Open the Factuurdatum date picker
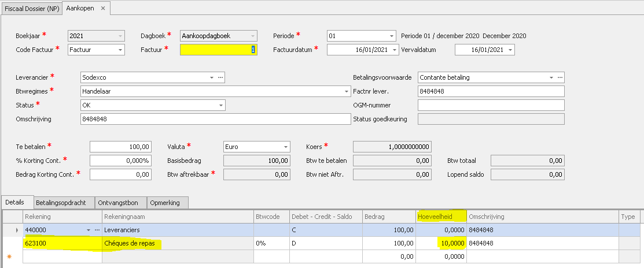The height and width of the screenshot is (268, 644). (x=395, y=50)
